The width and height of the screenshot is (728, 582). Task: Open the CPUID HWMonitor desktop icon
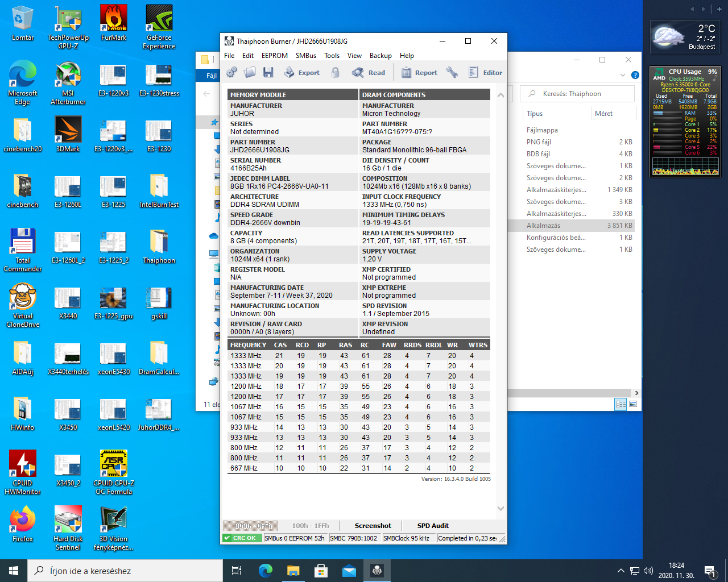(x=23, y=473)
